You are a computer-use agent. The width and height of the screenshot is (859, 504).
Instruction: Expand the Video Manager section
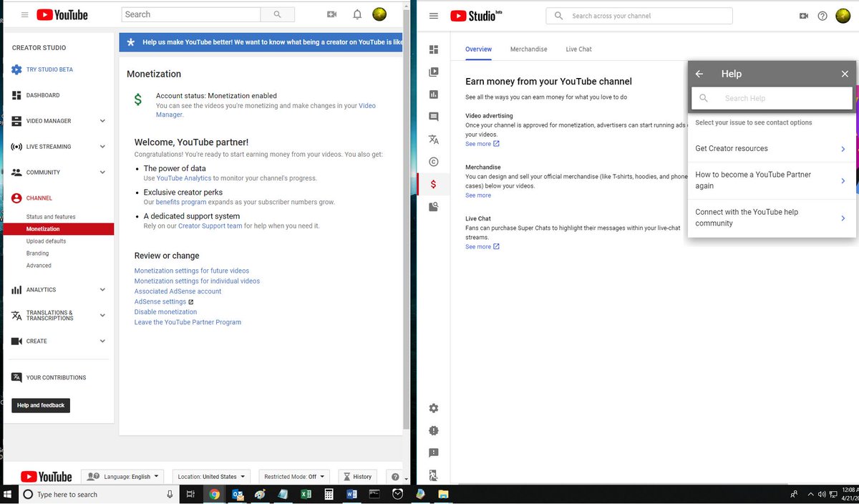[102, 121]
